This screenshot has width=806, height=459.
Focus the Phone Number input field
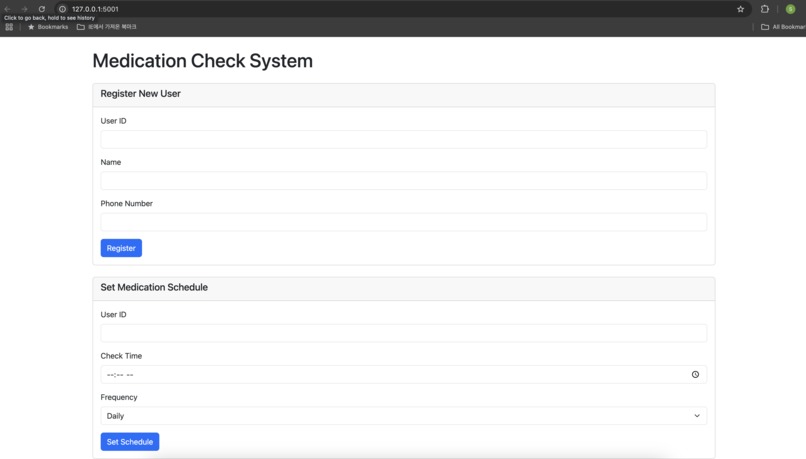click(x=404, y=222)
